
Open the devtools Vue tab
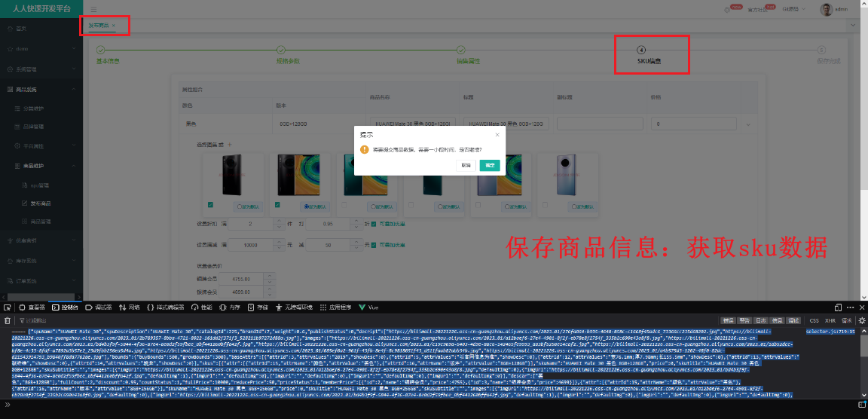coord(368,307)
